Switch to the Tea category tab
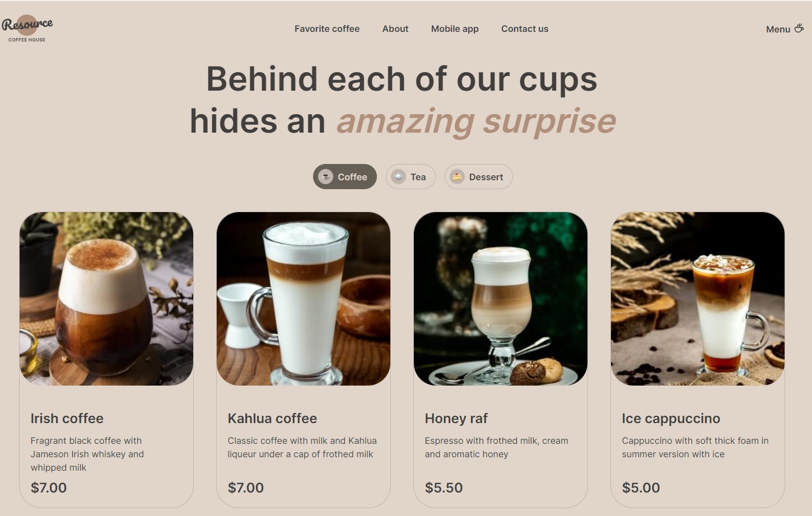Viewport: 812px width, 516px height. pos(410,177)
